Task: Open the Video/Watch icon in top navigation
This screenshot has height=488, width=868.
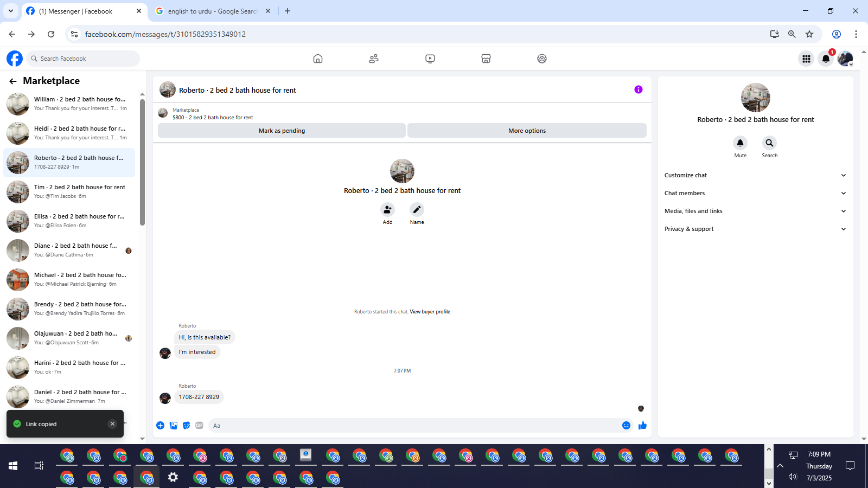Action: [x=430, y=59]
